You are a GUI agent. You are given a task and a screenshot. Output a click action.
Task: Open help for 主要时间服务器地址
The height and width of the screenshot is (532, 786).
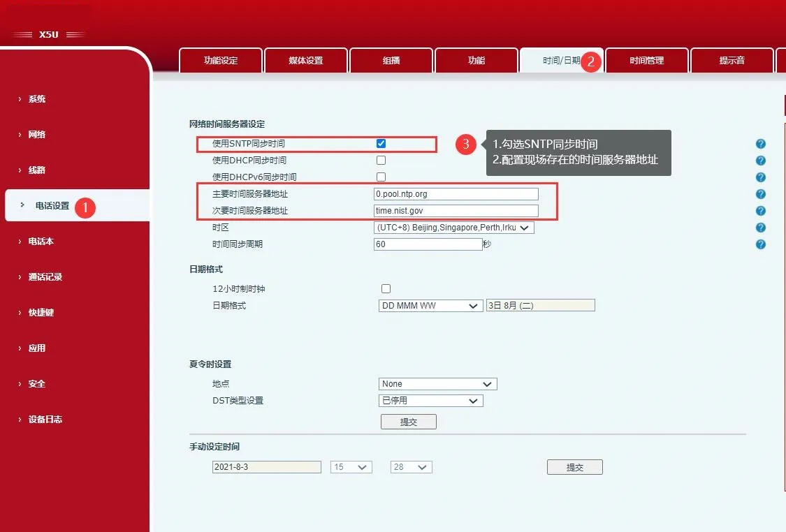[760, 193]
